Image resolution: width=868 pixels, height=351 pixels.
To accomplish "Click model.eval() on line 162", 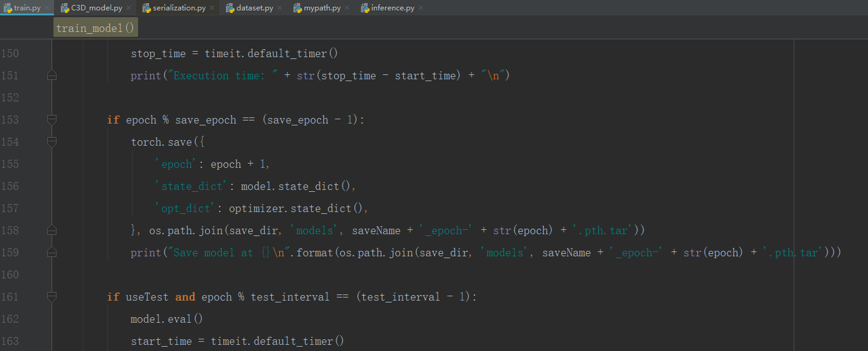I will [167, 319].
